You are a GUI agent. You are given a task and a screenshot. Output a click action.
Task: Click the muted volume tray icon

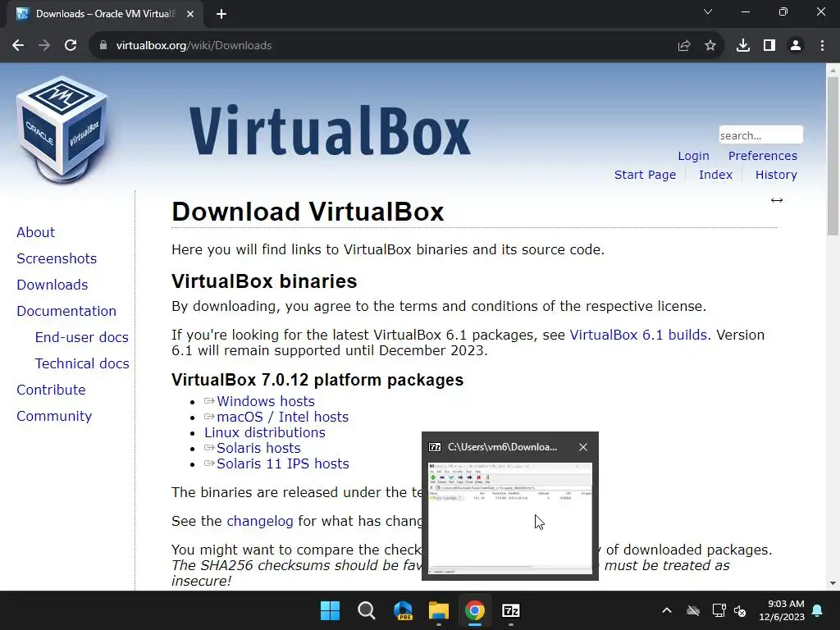pos(740,610)
